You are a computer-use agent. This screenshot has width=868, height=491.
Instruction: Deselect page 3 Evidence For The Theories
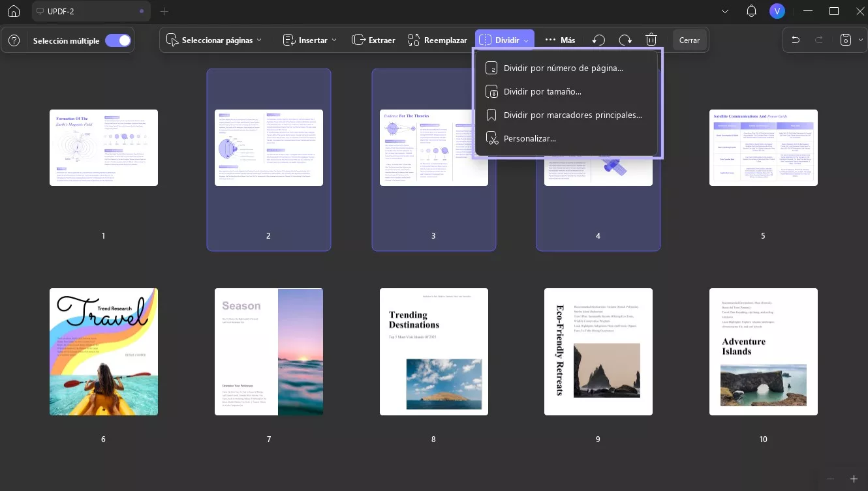click(x=434, y=147)
